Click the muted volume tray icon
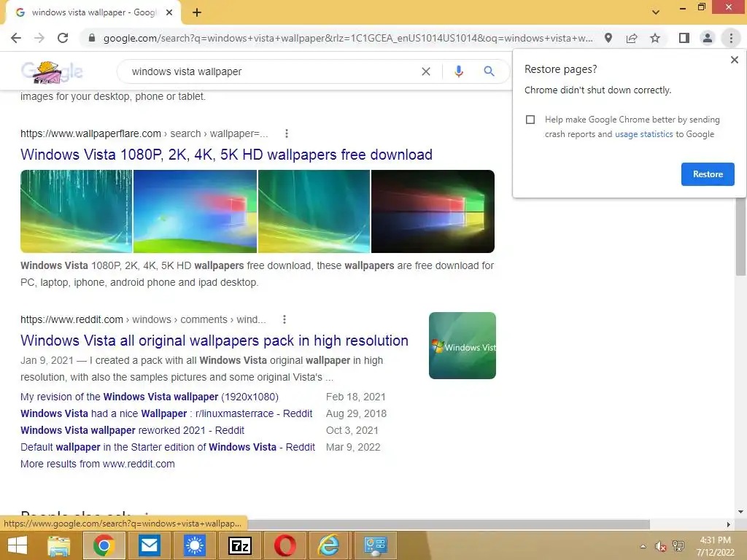The width and height of the screenshot is (747, 560). (x=660, y=546)
